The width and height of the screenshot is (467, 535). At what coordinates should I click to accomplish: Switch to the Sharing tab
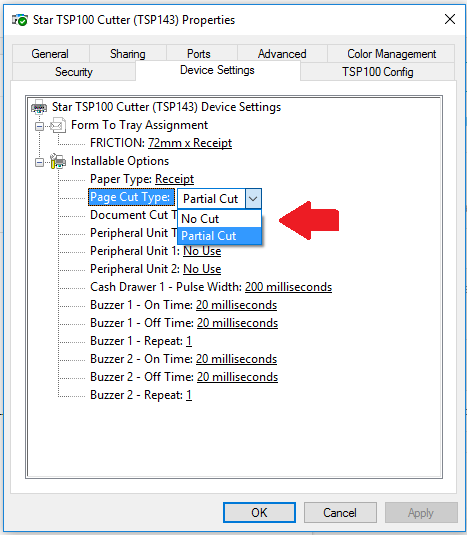(x=128, y=54)
